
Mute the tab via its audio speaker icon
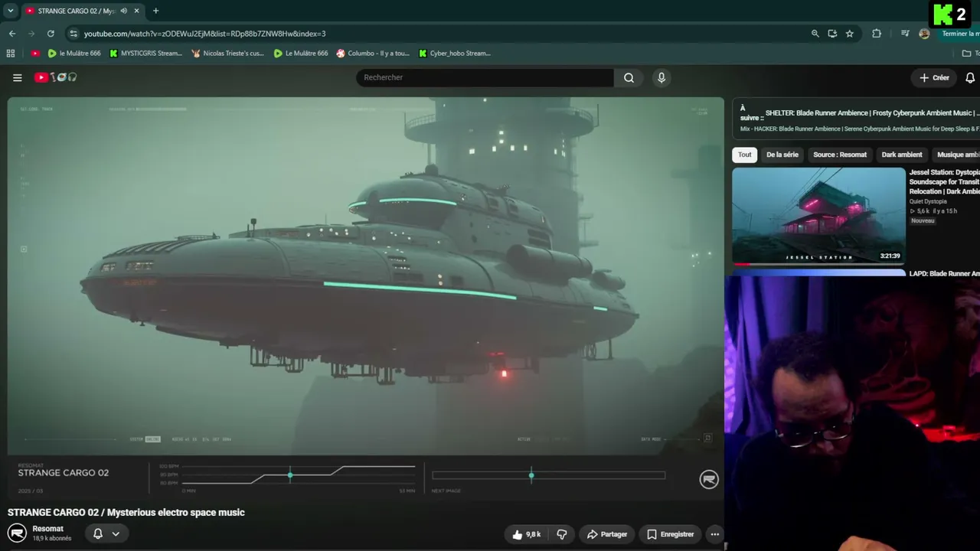123,11
